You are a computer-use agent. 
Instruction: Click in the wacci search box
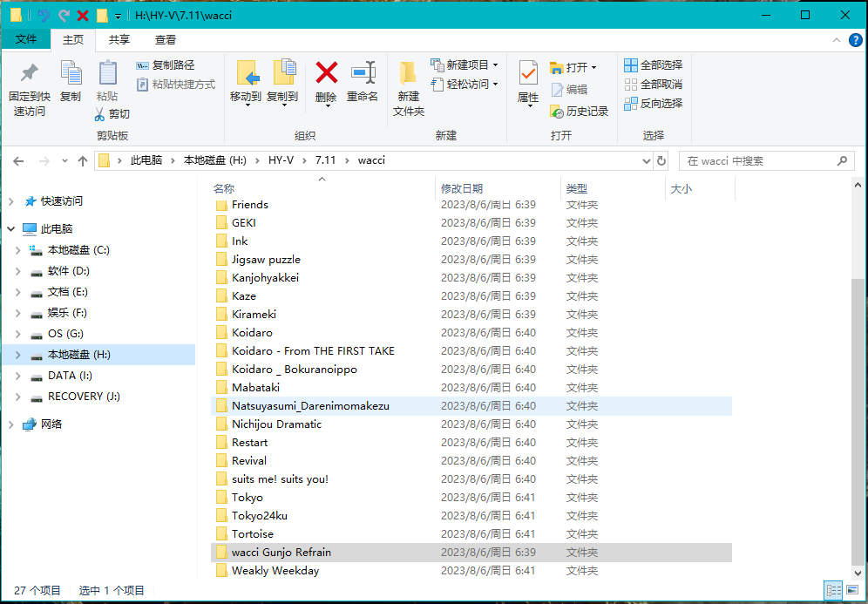(x=757, y=161)
